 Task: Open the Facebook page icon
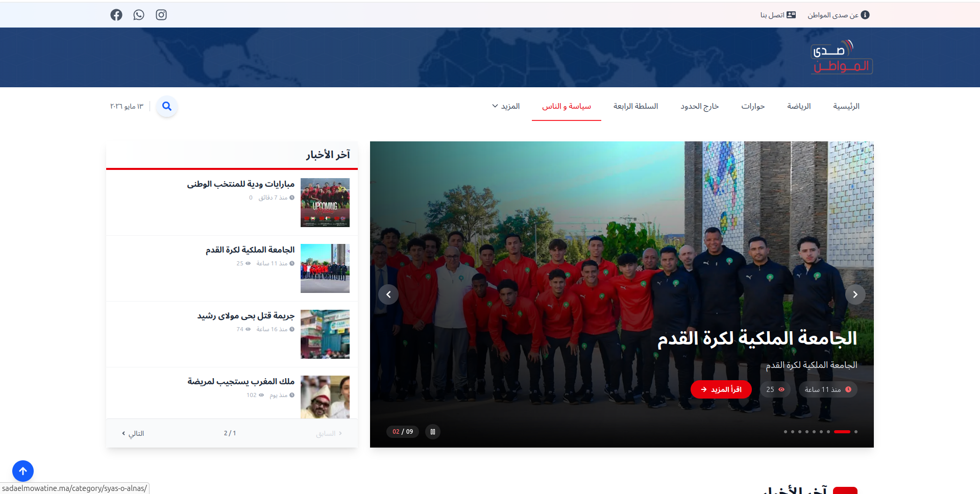tap(116, 15)
